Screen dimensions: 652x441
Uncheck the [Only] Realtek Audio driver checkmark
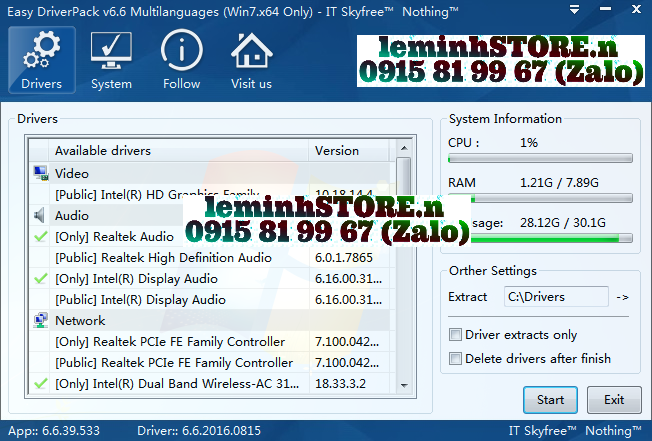pyautogui.click(x=40, y=237)
